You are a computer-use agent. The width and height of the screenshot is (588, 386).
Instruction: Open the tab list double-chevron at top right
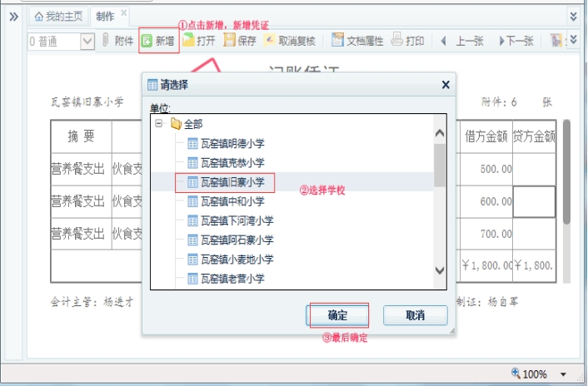[573, 16]
